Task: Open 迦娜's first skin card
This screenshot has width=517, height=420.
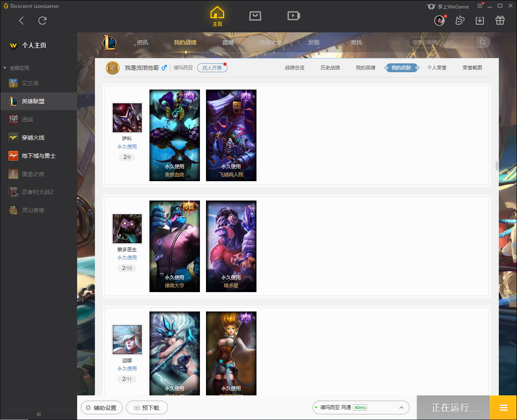Action: pos(174,353)
